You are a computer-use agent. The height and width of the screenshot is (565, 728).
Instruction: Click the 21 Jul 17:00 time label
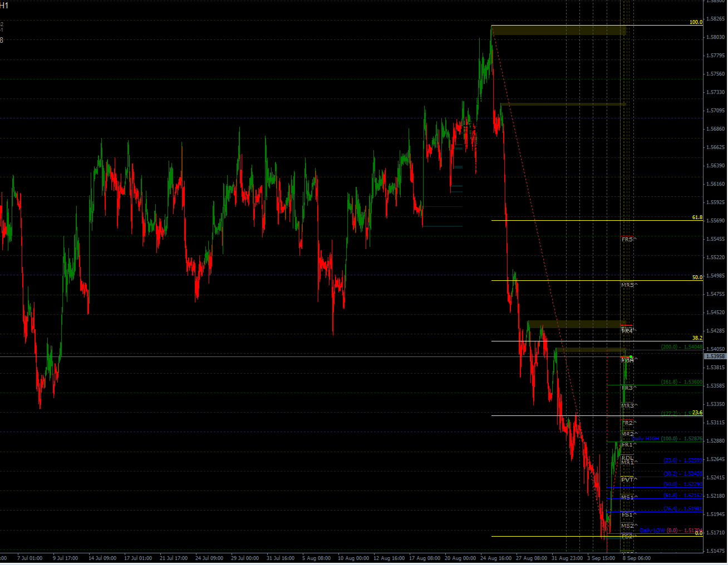point(174,558)
